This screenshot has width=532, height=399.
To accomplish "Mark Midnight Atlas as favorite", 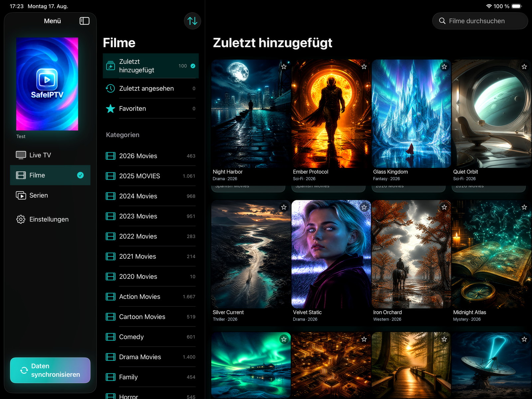I will pos(524,207).
